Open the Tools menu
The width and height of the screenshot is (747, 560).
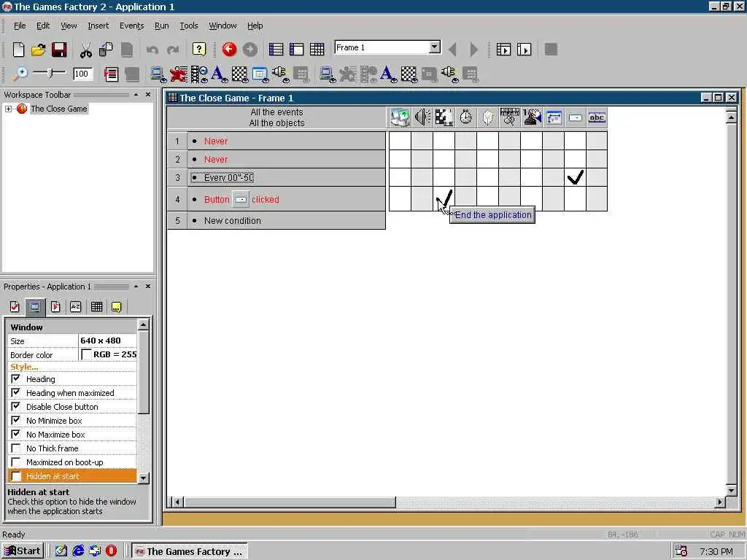coord(189,26)
